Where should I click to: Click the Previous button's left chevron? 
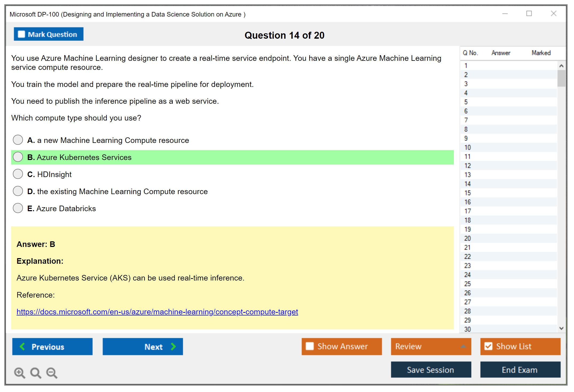pyautogui.click(x=22, y=346)
